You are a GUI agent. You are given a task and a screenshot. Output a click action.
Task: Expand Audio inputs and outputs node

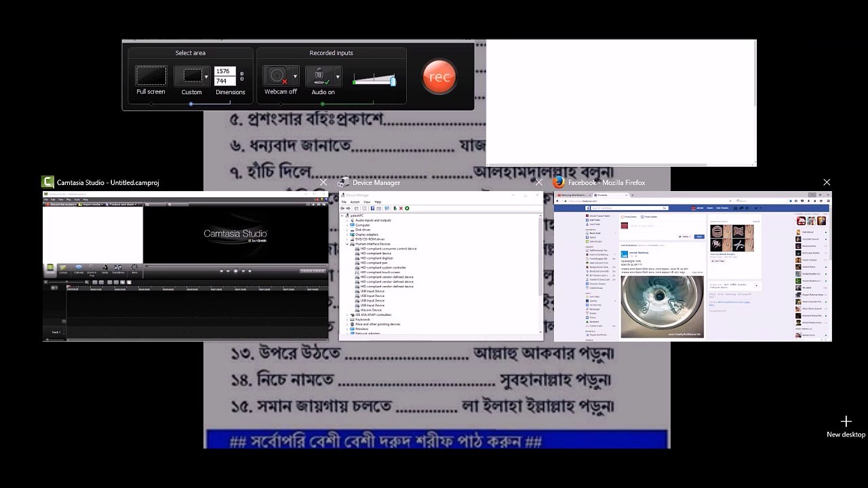pyautogui.click(x=347, y=220)
